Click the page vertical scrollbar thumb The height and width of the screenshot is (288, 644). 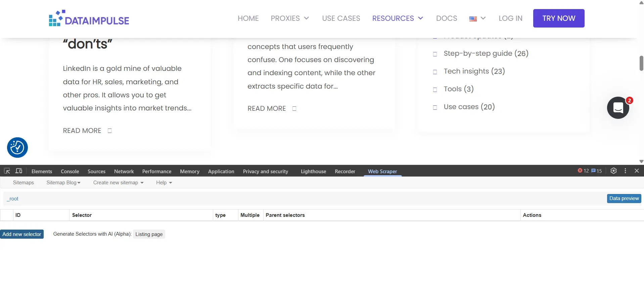click(x=641, y=63)
